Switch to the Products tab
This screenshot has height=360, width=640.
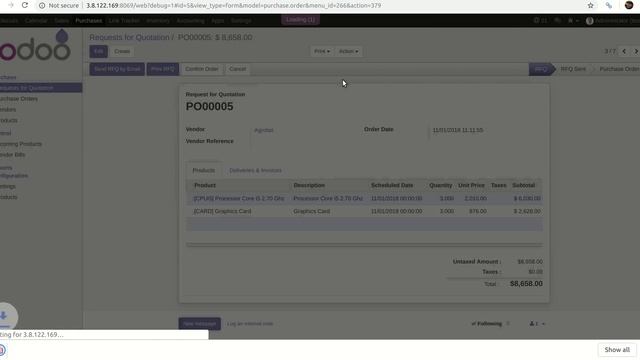click(x=204, y=170)
